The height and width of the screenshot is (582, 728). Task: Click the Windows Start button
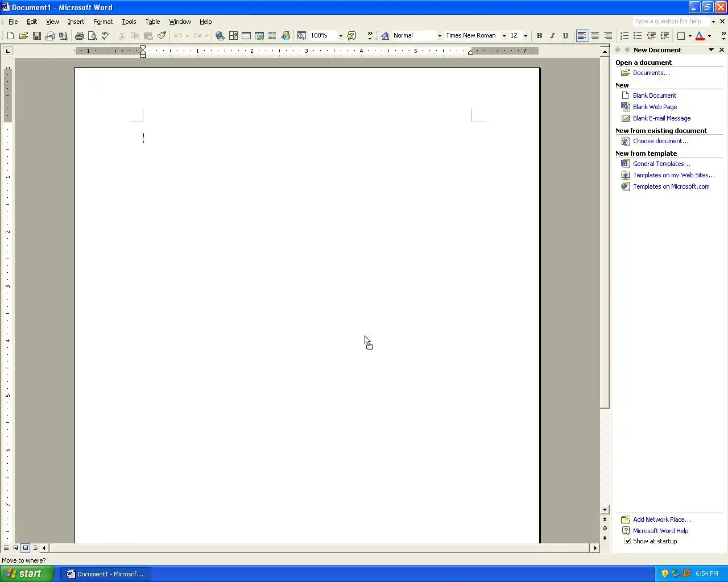(27, 573)
